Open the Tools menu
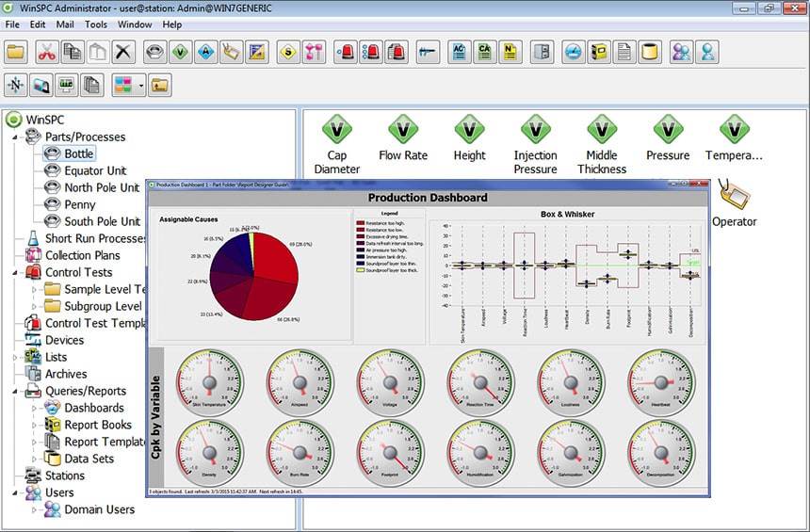This screenshot has height=532, width=810. 95,24
